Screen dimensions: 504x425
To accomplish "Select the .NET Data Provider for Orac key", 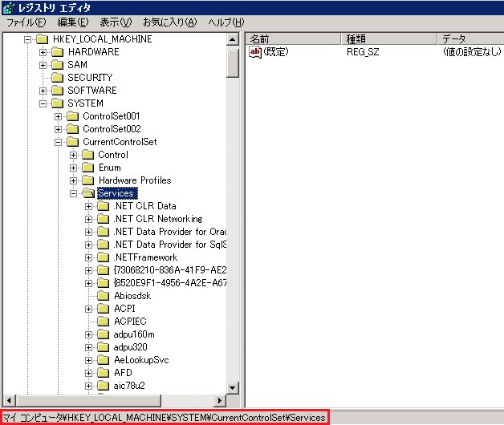I will click(x=170, y=232).
